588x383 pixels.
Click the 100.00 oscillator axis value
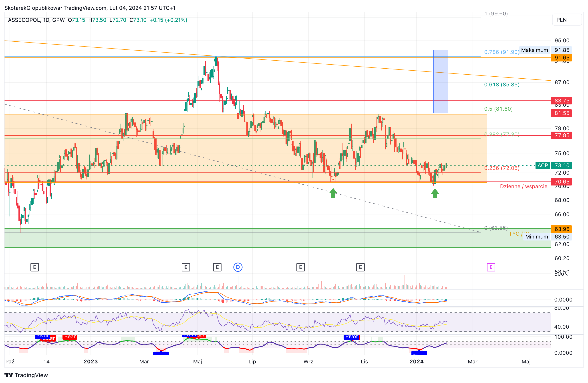[563, 337]
